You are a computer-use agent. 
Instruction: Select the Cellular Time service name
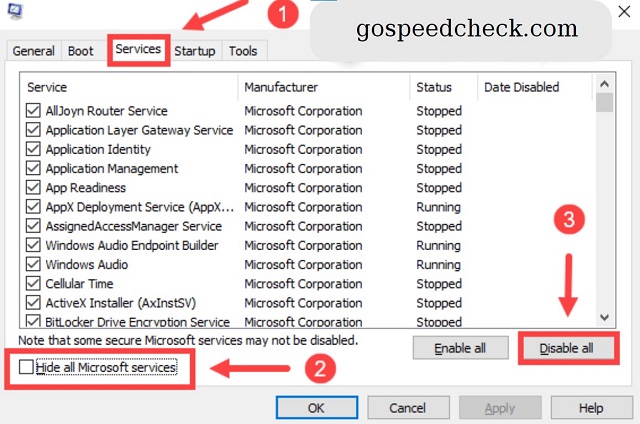coord(79,283)
